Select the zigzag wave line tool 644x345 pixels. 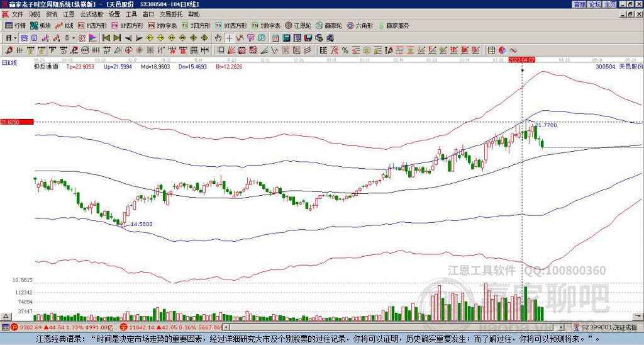(274, 50)
